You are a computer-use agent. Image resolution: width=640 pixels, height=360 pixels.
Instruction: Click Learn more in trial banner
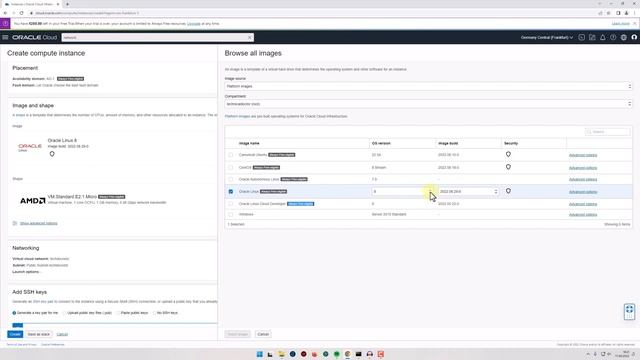tap(620, 24)
